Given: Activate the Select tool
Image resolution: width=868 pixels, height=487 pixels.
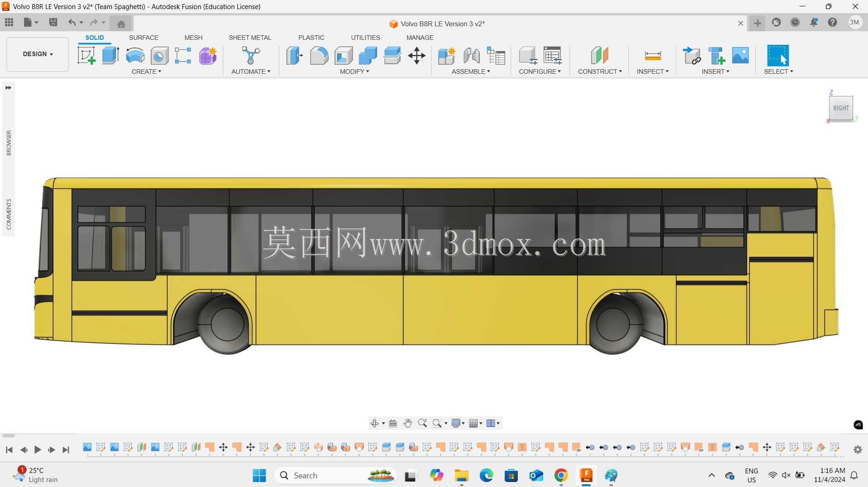Looking at the screenshot, I should coord(778,56).
